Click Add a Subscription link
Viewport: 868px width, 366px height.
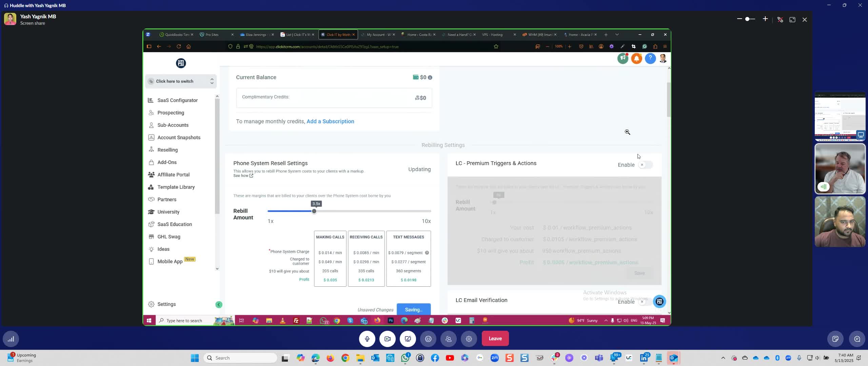pyautogui.click(x=330, y=121)
